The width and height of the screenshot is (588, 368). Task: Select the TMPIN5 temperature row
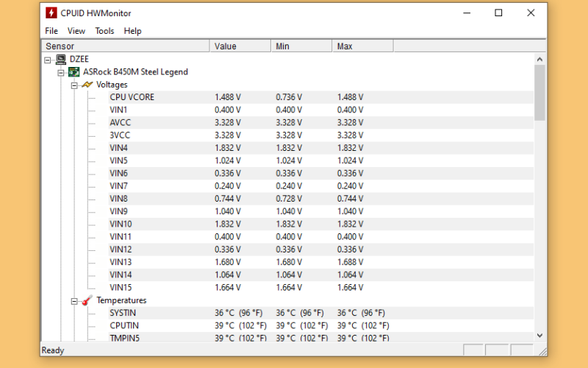(321, 337)
